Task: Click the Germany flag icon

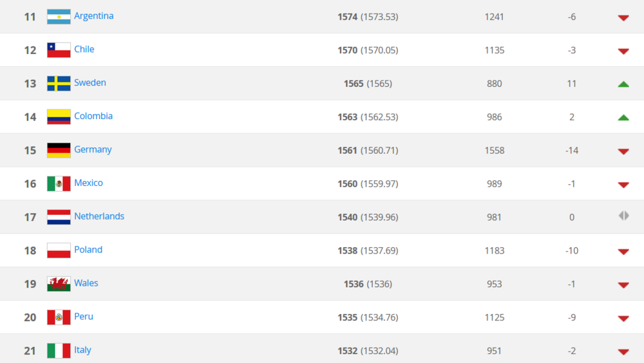Action: (59, 151)
